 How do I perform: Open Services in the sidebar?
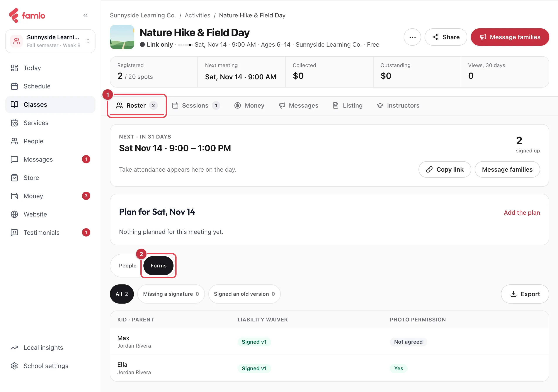pyautogui.click(x=50, y=123)
